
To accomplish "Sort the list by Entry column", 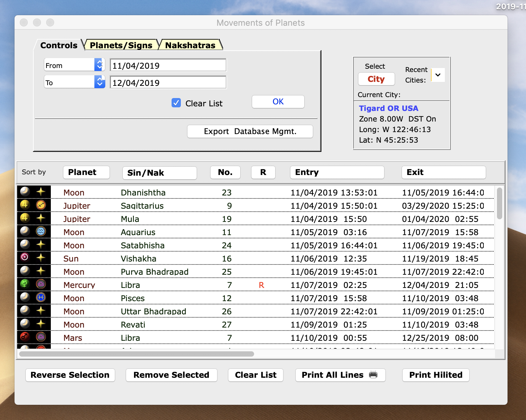I will [337, 172].
